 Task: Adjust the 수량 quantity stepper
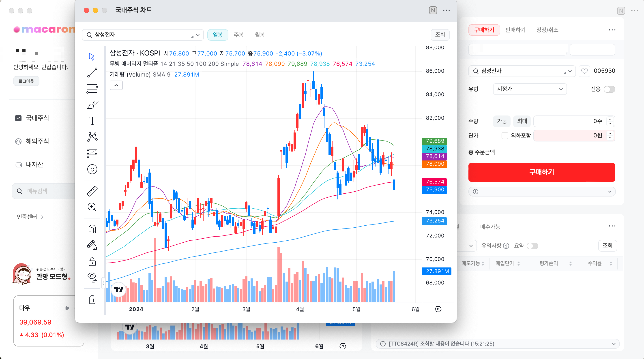610,121
